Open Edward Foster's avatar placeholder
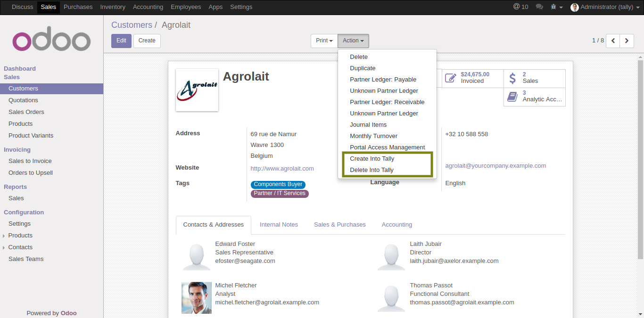Screen dimensions: 644x318 197,256
